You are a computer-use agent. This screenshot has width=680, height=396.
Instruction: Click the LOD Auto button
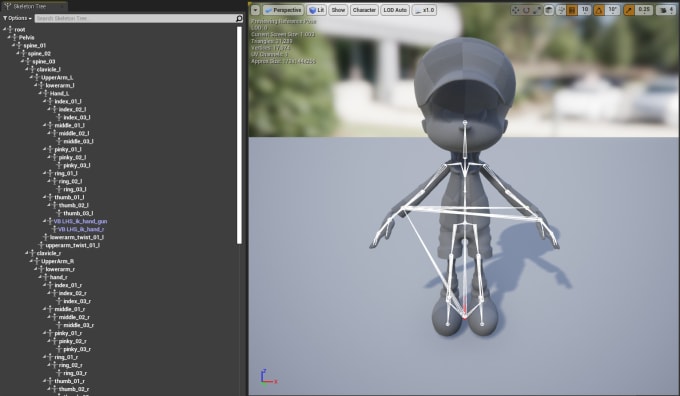click(x=395, y=10)
